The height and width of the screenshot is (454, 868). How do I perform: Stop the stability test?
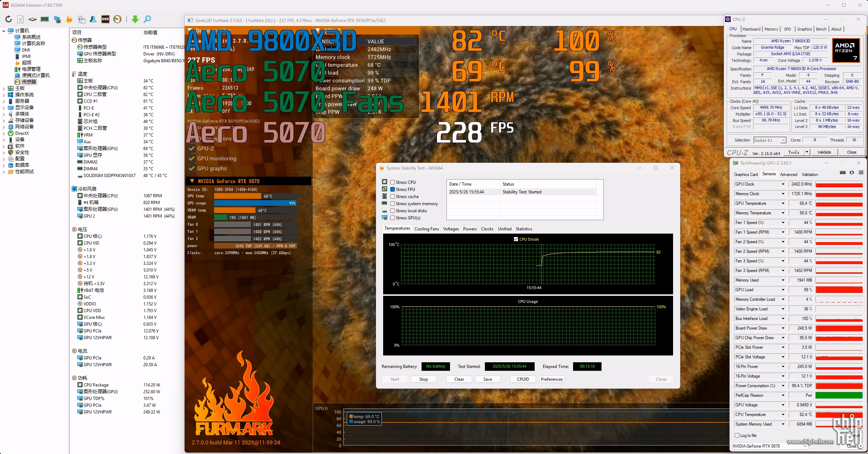point(423,379)
